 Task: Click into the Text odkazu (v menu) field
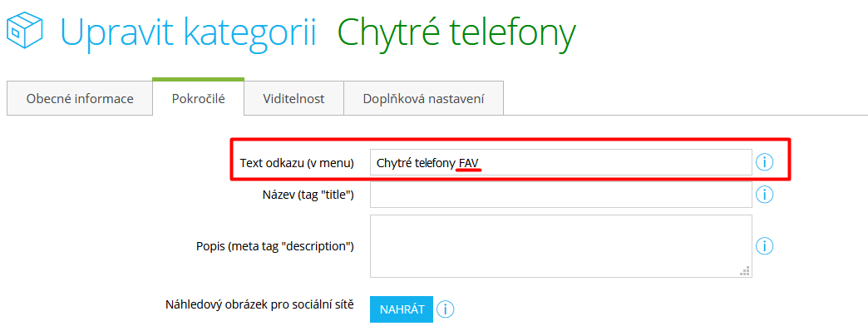coord(560,162)
